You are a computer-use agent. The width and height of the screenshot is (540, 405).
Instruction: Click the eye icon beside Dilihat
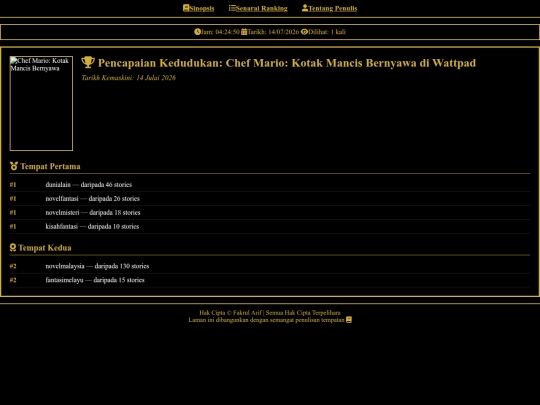pyautogui.click(x=304, y=32)
